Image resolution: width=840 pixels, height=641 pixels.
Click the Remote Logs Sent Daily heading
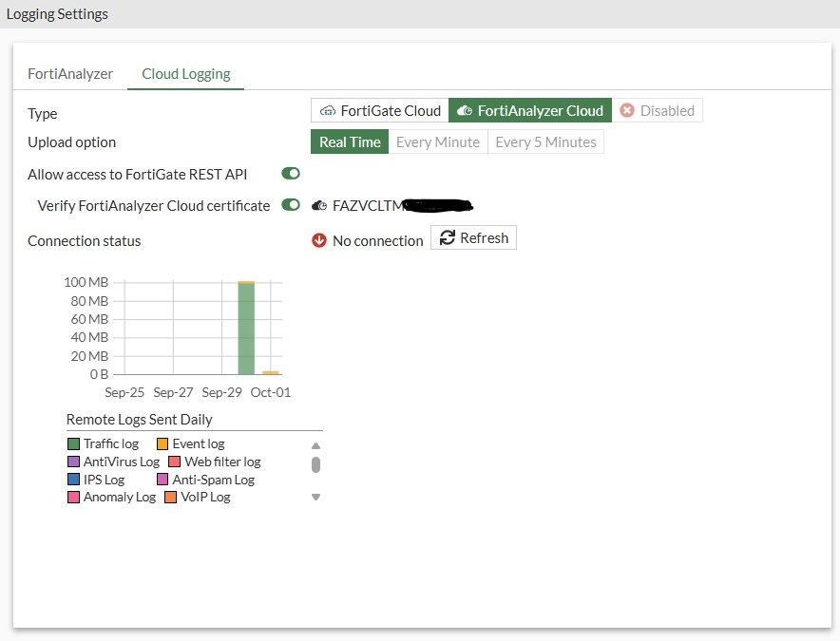pyautogui.click(x=140, y=420)
